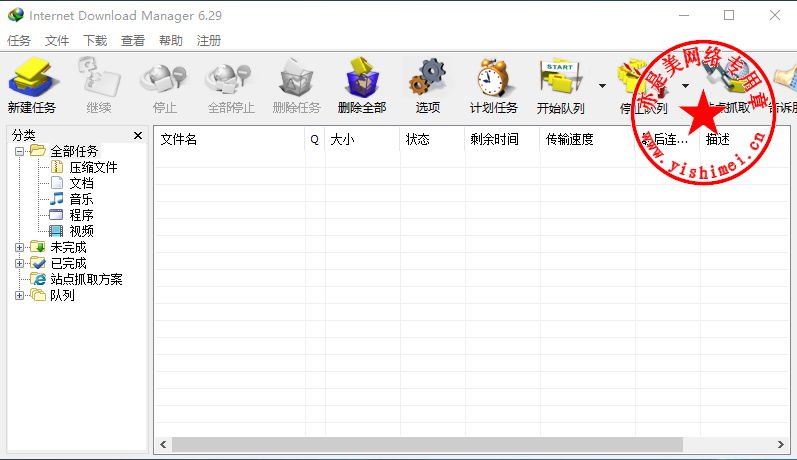
Task: Select 文档 category
Action: [x=72, y=183]
